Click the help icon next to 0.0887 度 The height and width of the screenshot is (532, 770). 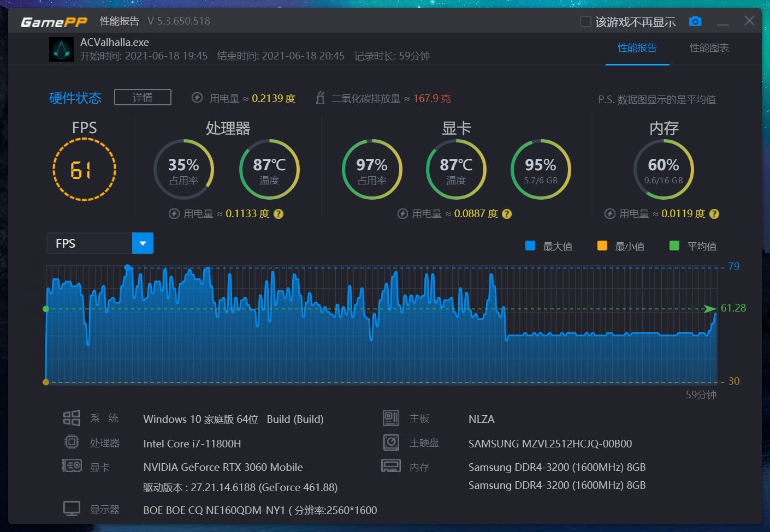[507, 214]
